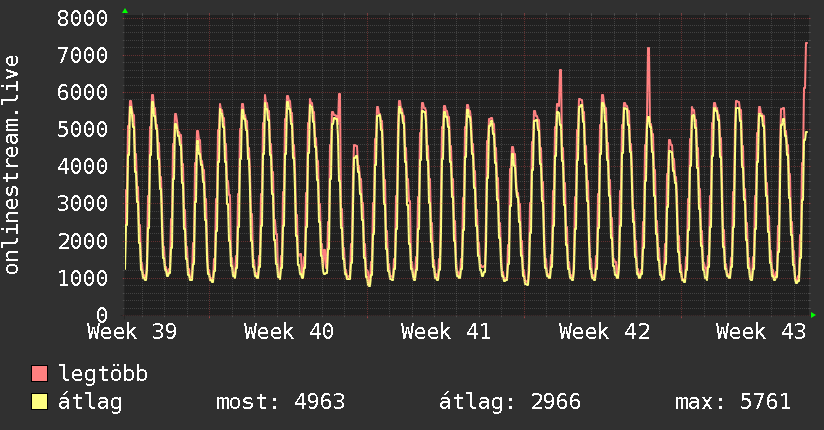The height and width of the screenshot is (430, 824).
Task: Click the Week 43 axis label
Action: click(760, 332)
